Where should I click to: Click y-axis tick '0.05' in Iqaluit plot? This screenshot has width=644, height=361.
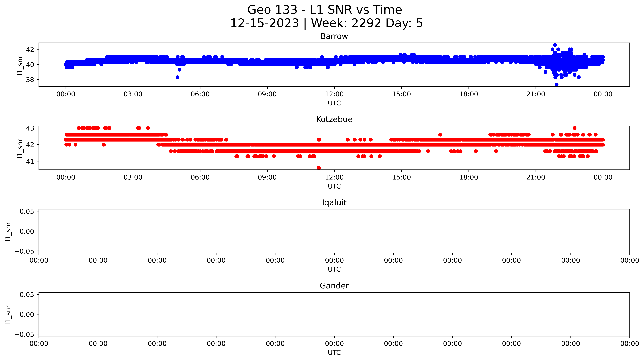pos(27,211)
